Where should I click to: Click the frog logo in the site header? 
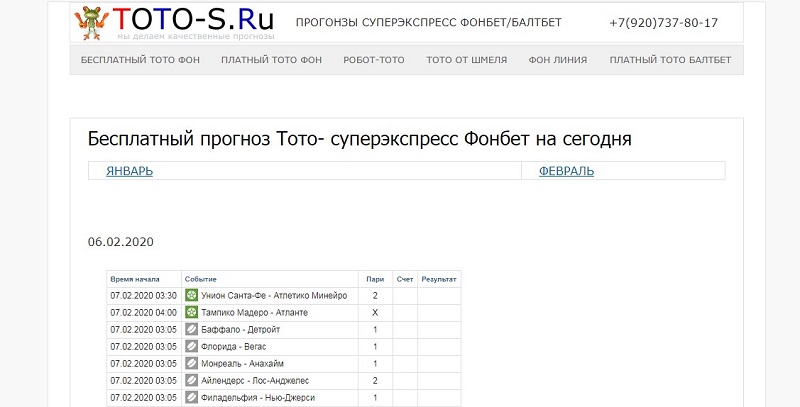click(93, 22)
